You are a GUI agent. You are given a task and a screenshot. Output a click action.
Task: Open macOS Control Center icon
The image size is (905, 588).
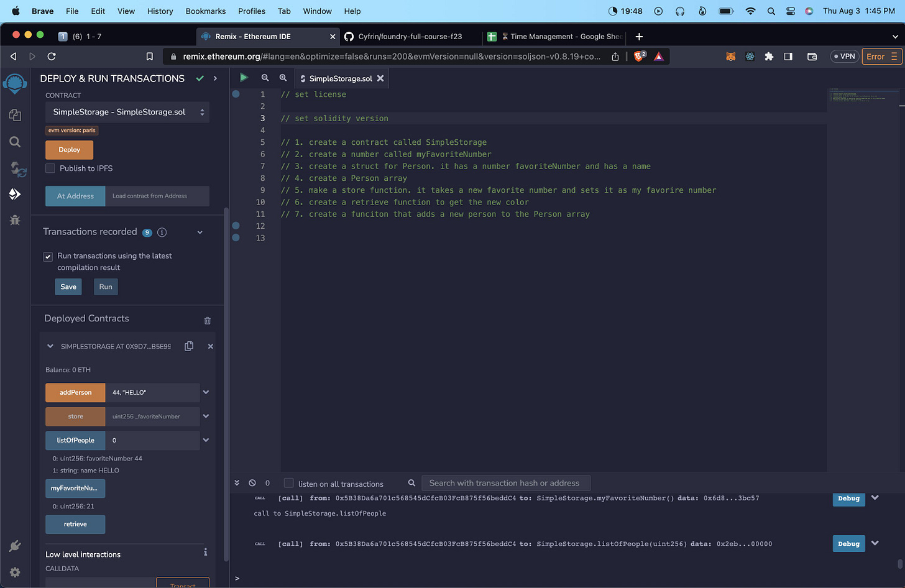791,11
